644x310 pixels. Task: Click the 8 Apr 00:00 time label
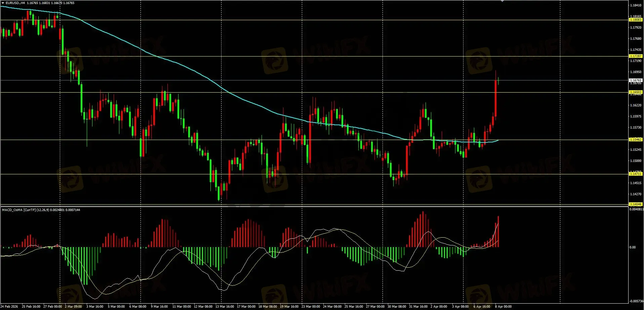point(504,307)
